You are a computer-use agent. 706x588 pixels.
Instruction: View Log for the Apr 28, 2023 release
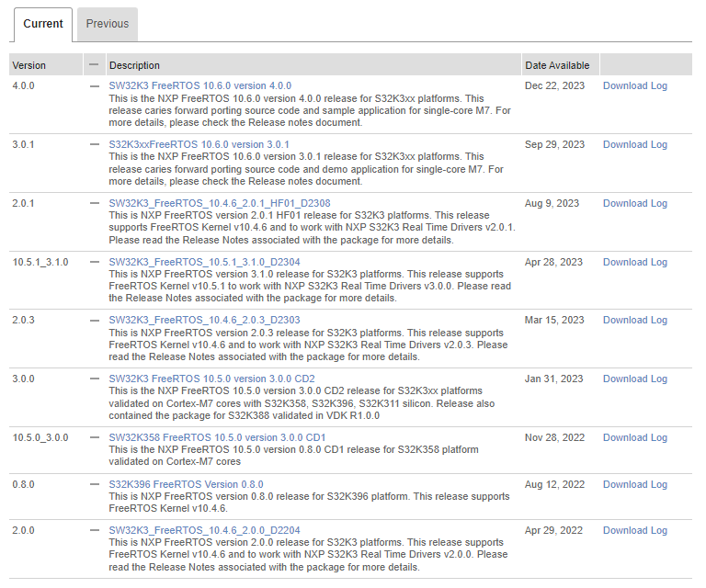(x=659, y=262)
